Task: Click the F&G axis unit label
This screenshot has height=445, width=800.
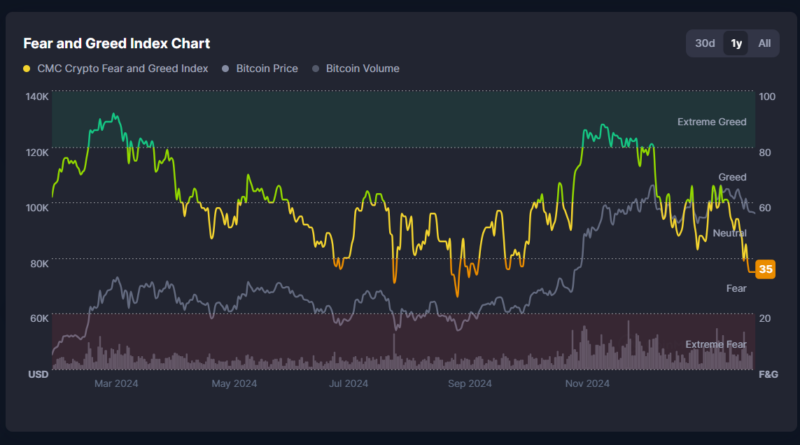Action: pyautogui.click(x=768, y=374)
